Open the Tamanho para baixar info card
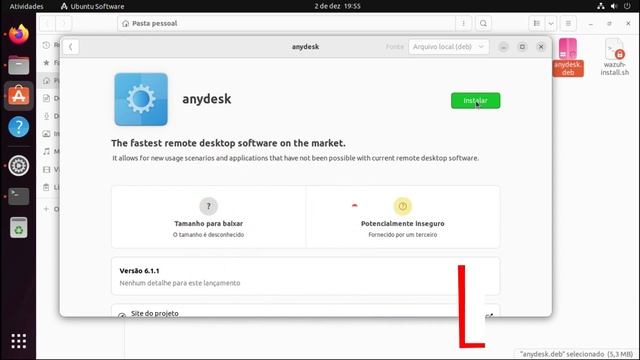The image size is (640, 360). pyautogui.click(x=209, y=217)
